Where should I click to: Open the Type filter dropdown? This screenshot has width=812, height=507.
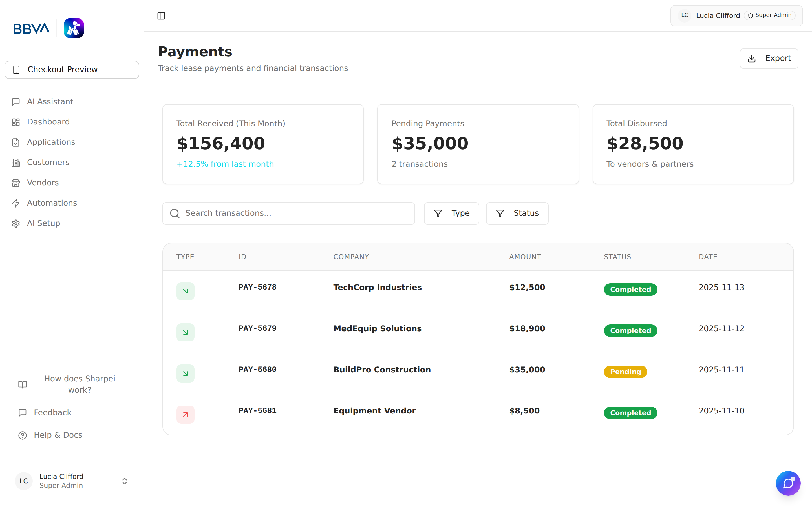coord(451,213)
